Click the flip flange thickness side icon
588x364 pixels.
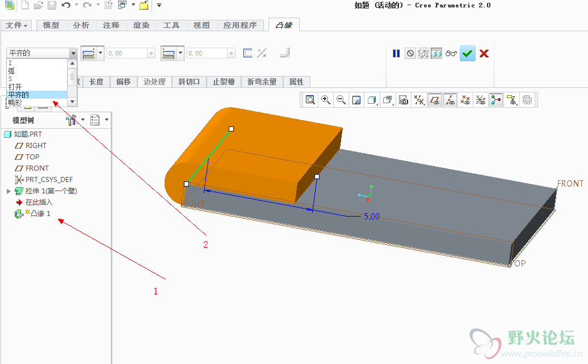pyautogui.click(x=262, y=53)
